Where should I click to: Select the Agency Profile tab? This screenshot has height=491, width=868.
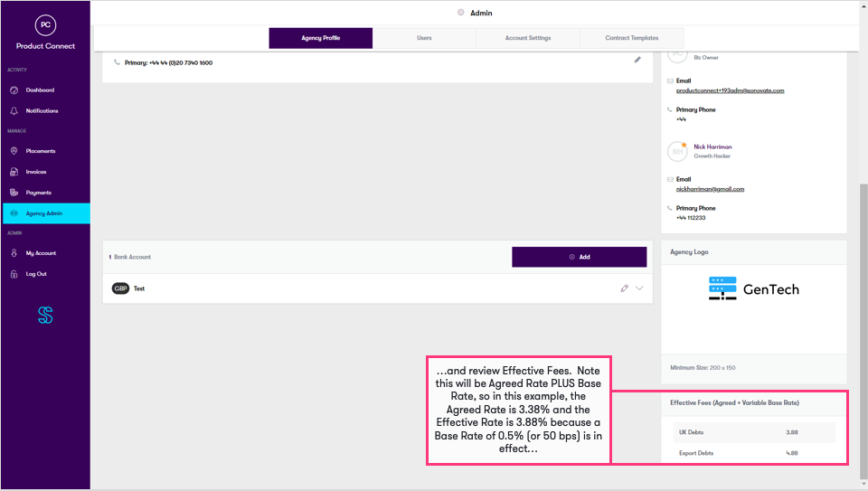pos(321,38)
